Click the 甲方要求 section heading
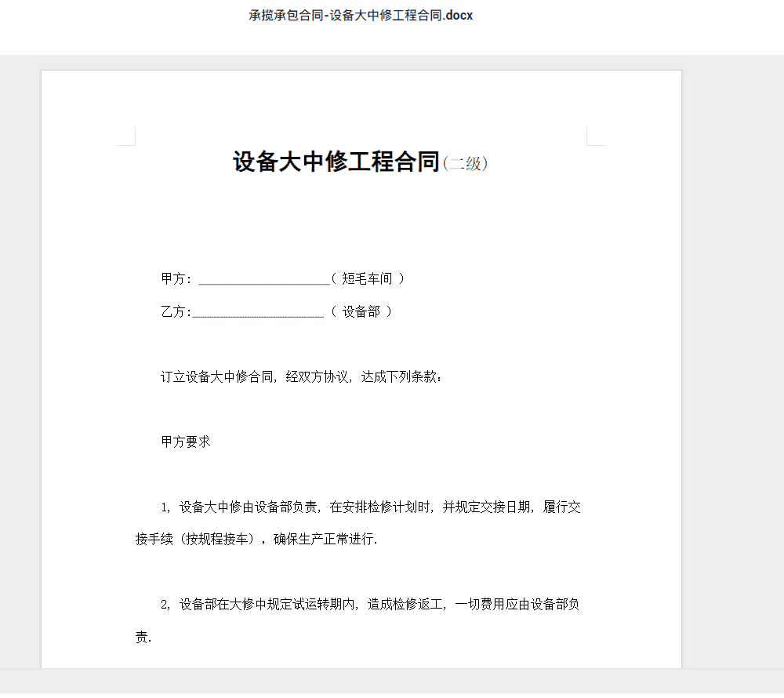This screenshot has width=784, height=698. [186, 442]
